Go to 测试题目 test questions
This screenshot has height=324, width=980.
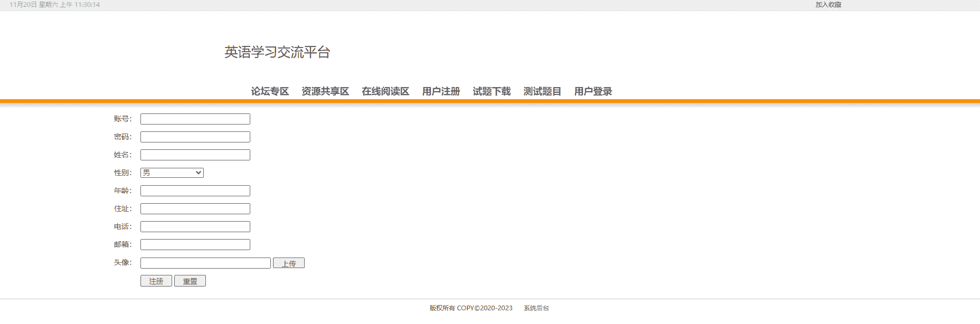[x=542, y=91]
